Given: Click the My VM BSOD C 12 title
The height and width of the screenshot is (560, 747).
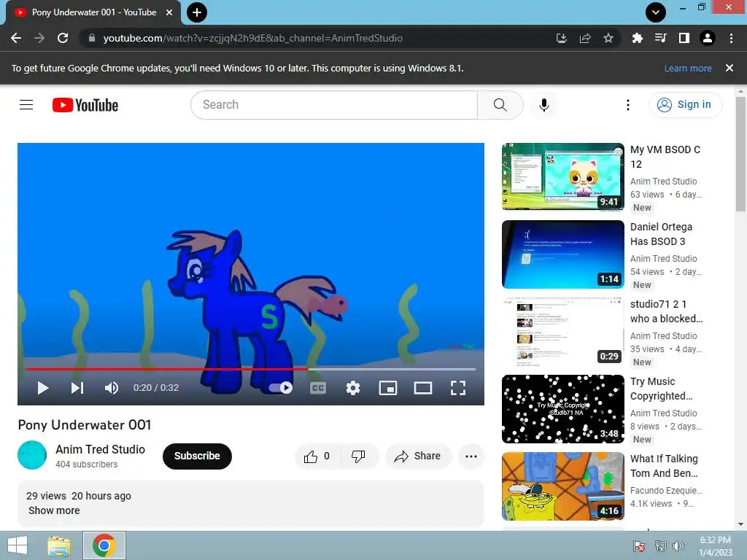Looking at the screenshot, I should click(665, 157).
